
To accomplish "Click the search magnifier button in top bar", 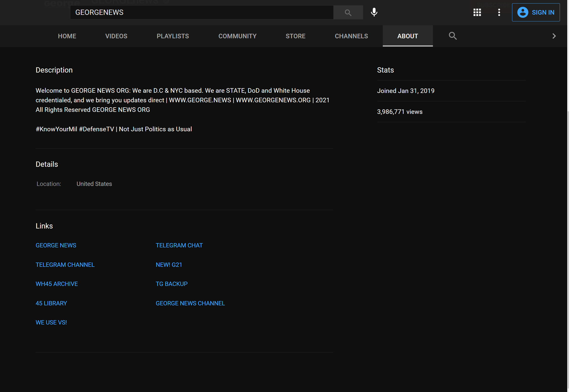I will [348, 12].
